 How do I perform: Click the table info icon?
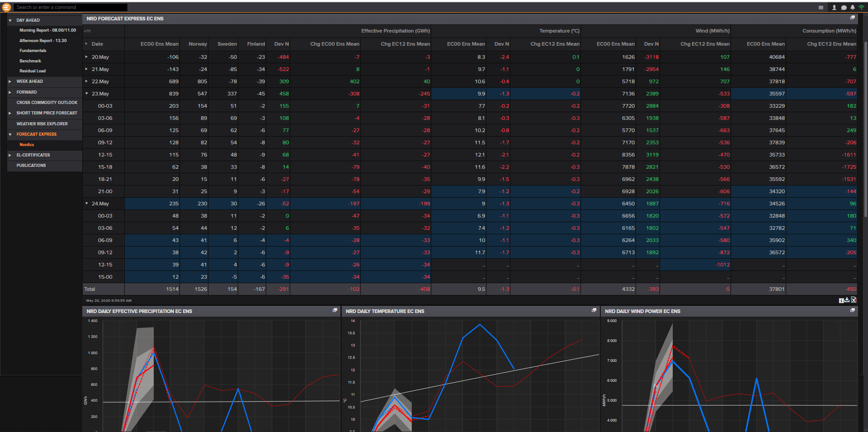tap(841, 300)
